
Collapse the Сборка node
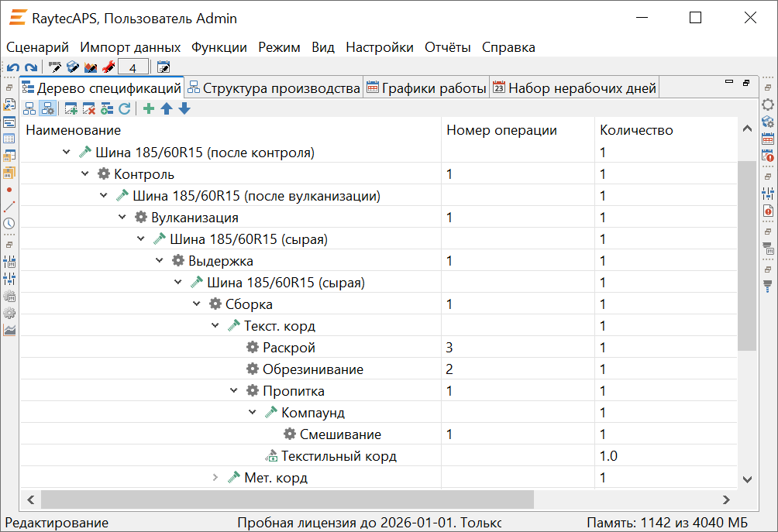[197, 304]
